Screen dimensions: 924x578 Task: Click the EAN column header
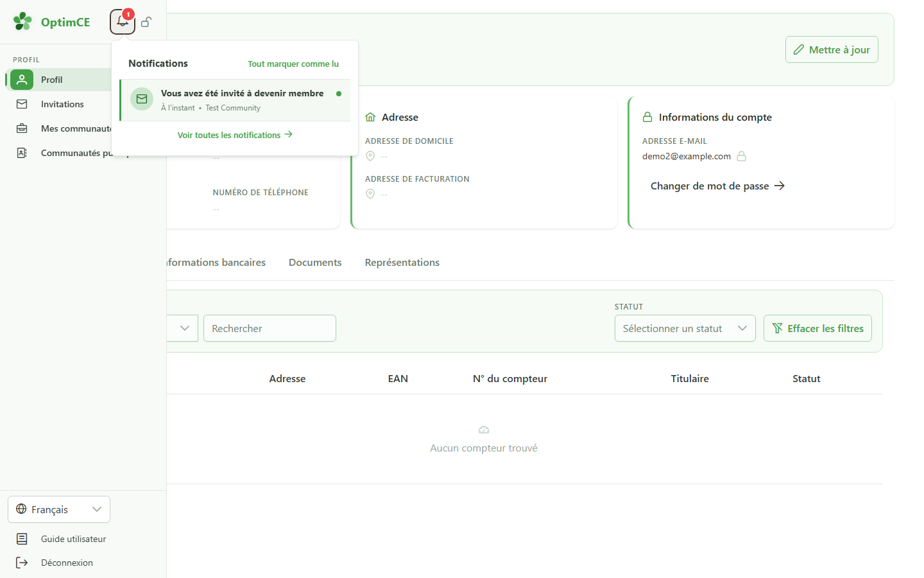pyautogui.click(x=398, y=378)
